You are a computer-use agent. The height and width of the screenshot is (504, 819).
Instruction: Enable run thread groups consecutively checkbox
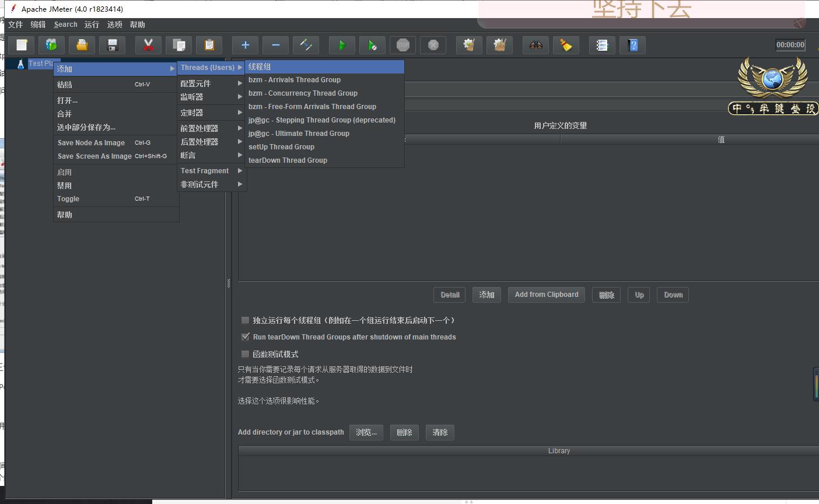click(x=246, y=320)
